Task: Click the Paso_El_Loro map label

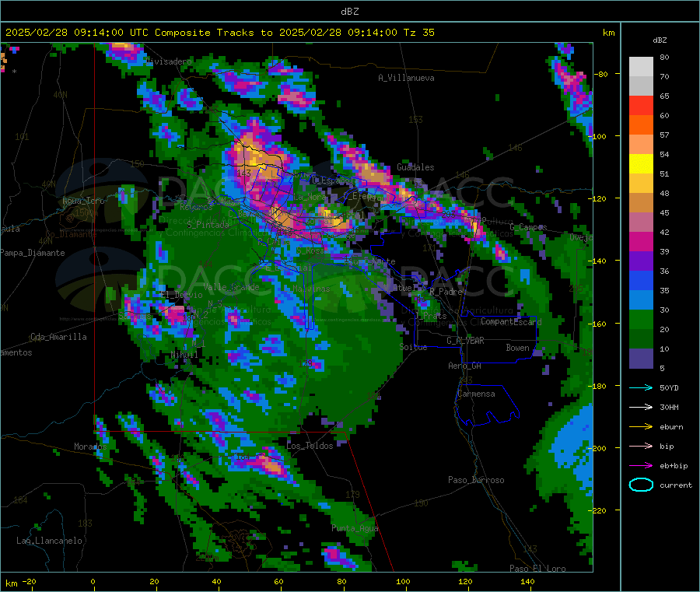Action: [537, 569]
